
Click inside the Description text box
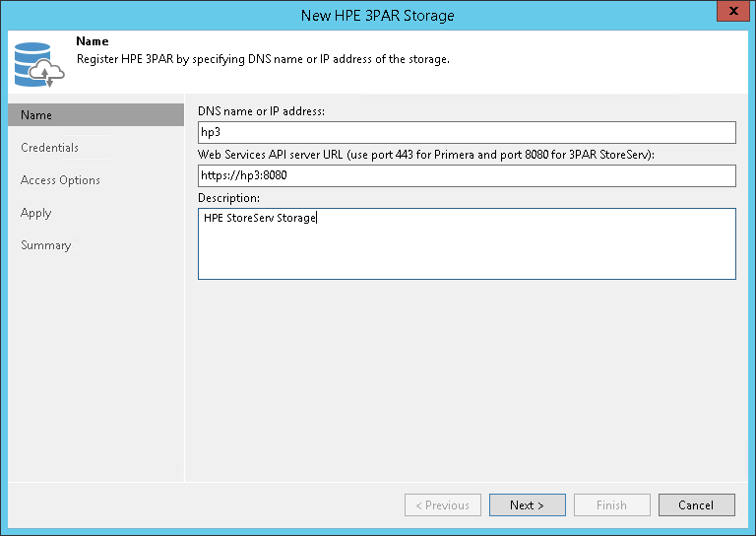(x=467, y=243)
